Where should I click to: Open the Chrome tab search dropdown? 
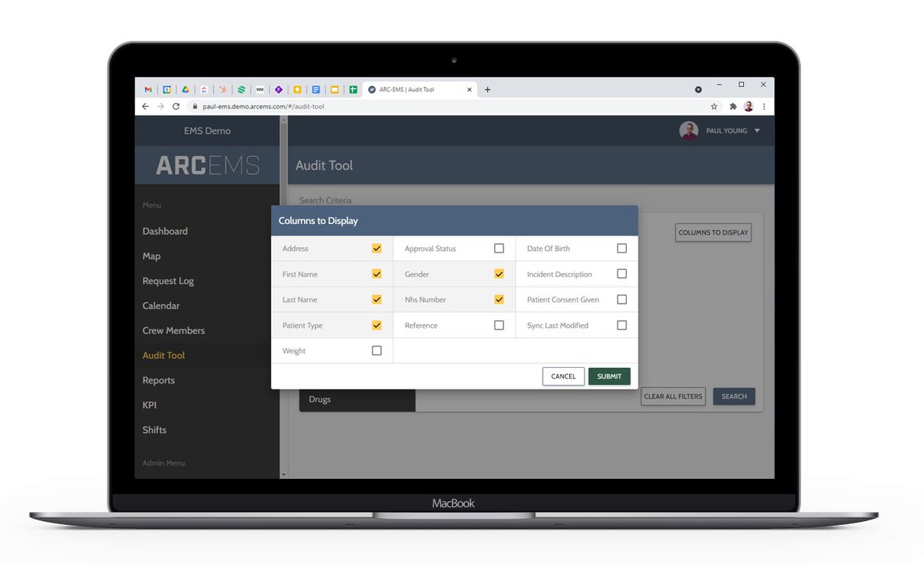(x=698, y=89)
